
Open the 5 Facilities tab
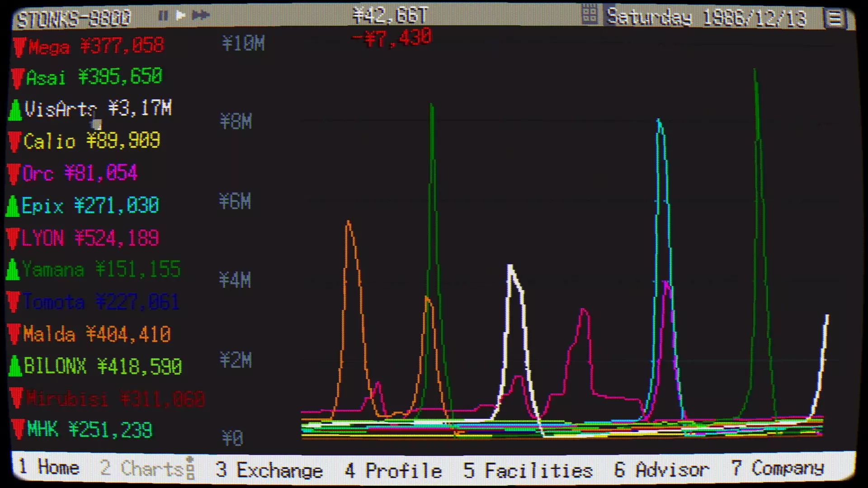point(528,470)
